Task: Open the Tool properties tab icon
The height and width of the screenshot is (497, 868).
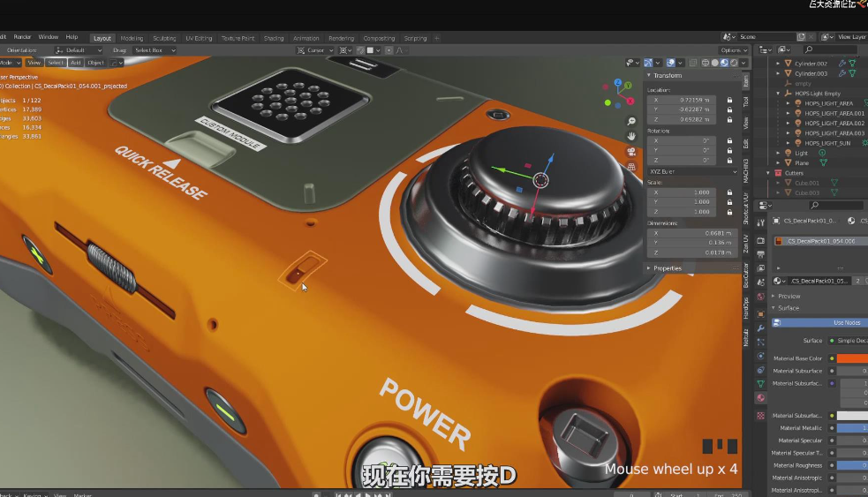Action: [760, 222]
